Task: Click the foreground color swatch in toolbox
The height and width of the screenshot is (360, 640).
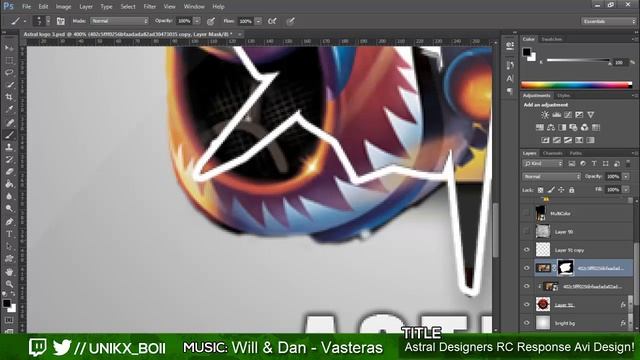Action: (7, 303)
